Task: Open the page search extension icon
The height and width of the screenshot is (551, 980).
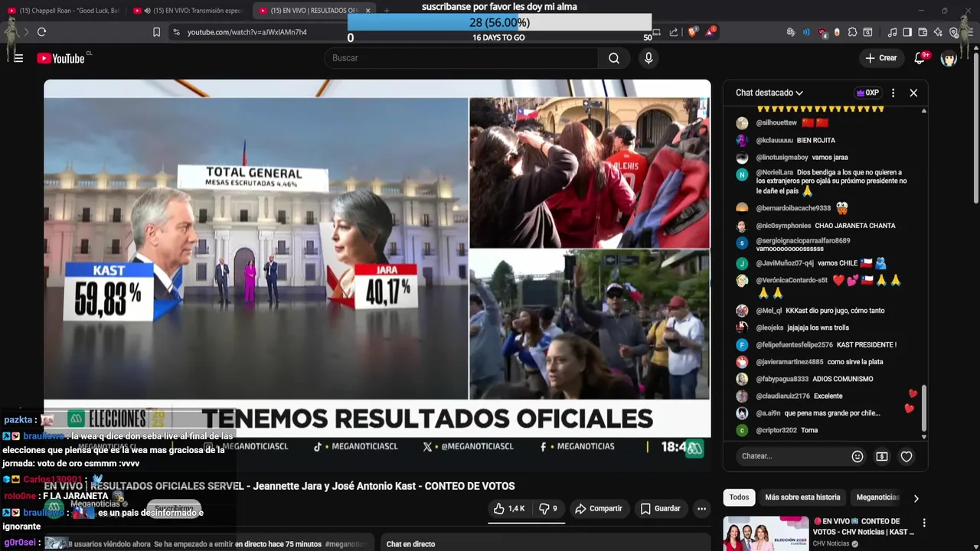Action: point(867,32)
